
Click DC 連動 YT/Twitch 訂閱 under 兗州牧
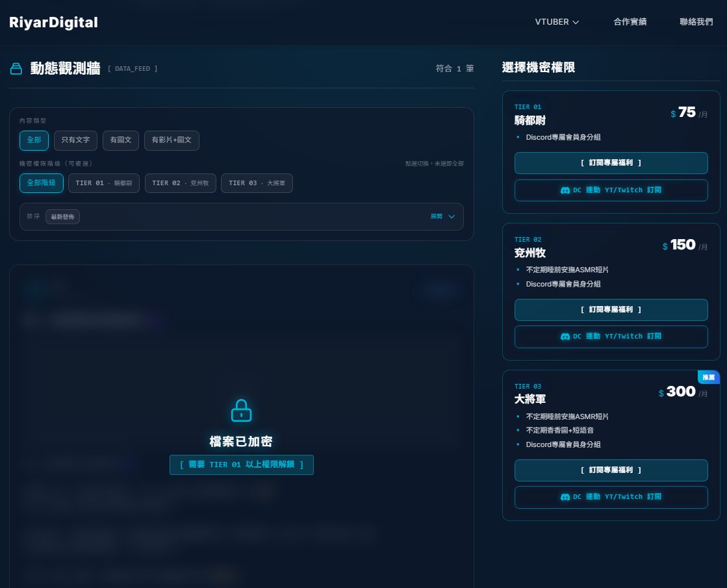611,337
